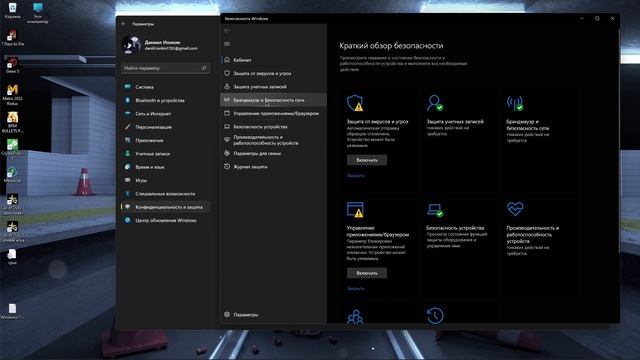Open Время и язык in settings
The image size is (640, 360).
coord(165,167)
